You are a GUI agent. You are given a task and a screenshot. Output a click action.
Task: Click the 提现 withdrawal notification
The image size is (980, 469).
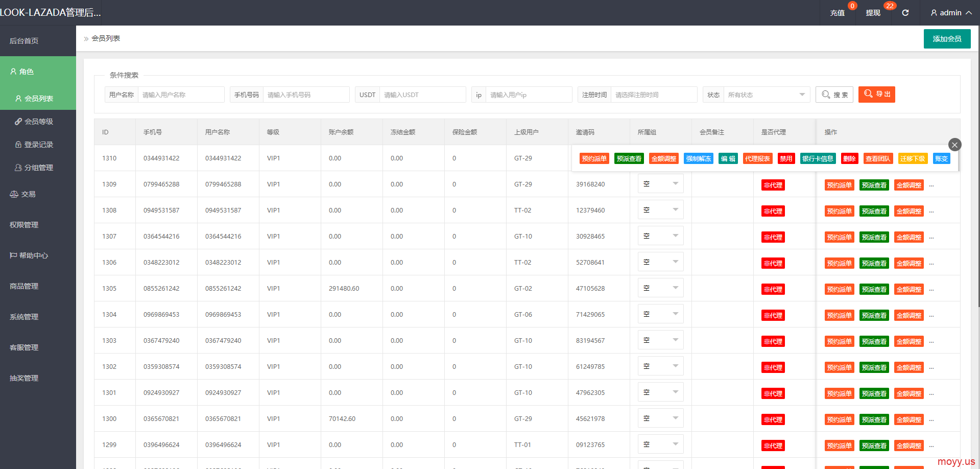pyautogui.click(x=873, y=13)
